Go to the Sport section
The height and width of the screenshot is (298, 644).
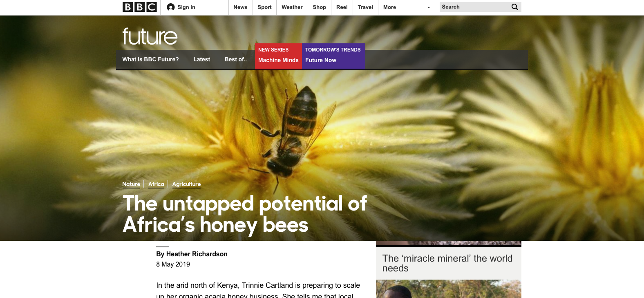(264, 7)
